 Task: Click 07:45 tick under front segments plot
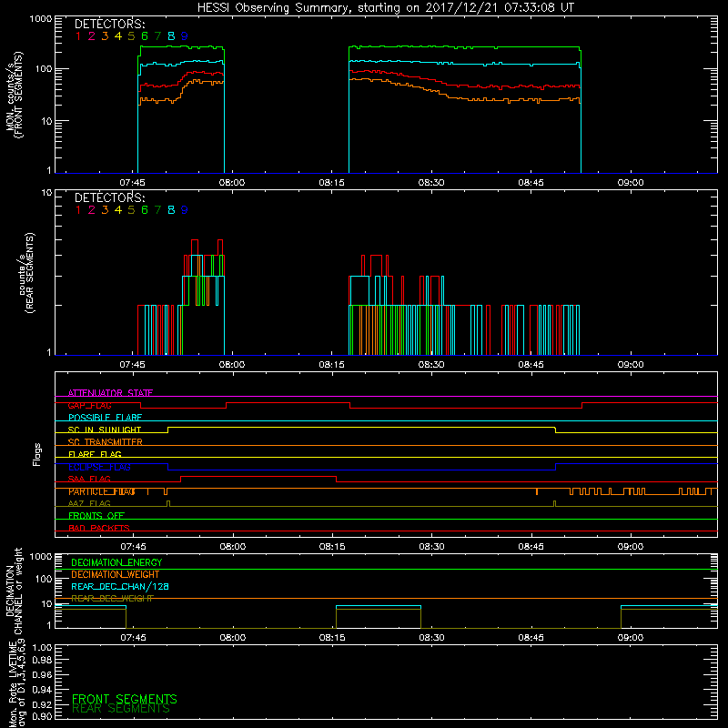132,183
